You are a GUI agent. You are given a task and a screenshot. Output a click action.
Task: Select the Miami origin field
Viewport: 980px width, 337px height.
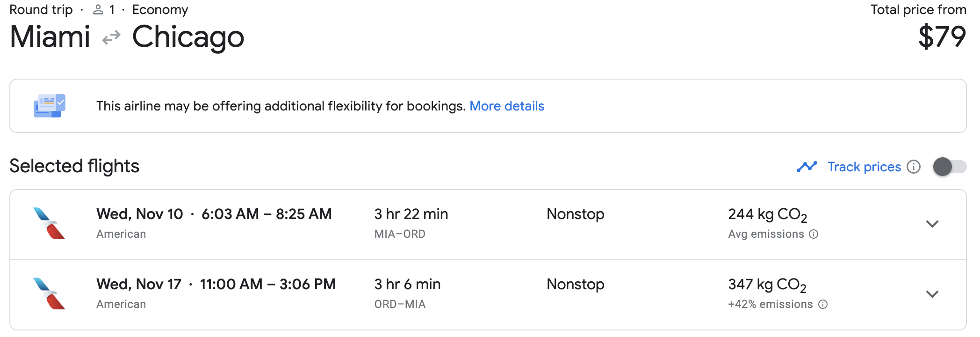tap(50, 37)
